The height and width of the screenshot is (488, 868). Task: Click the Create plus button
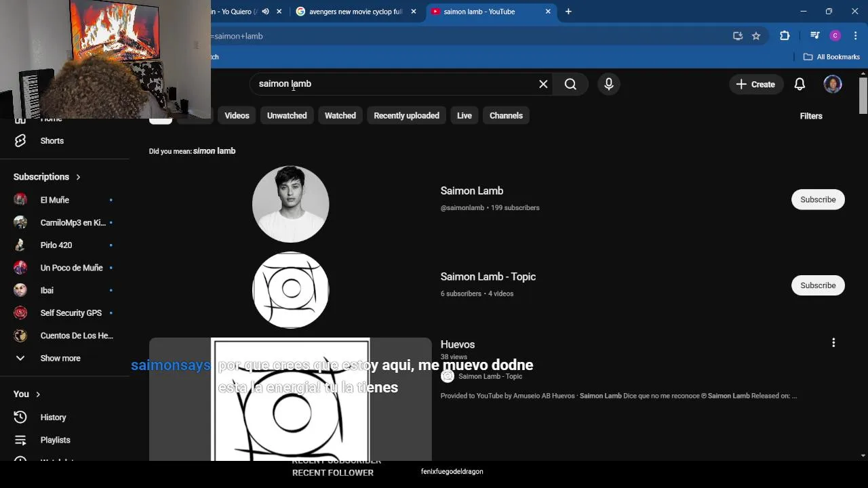[x=755, y=84]
